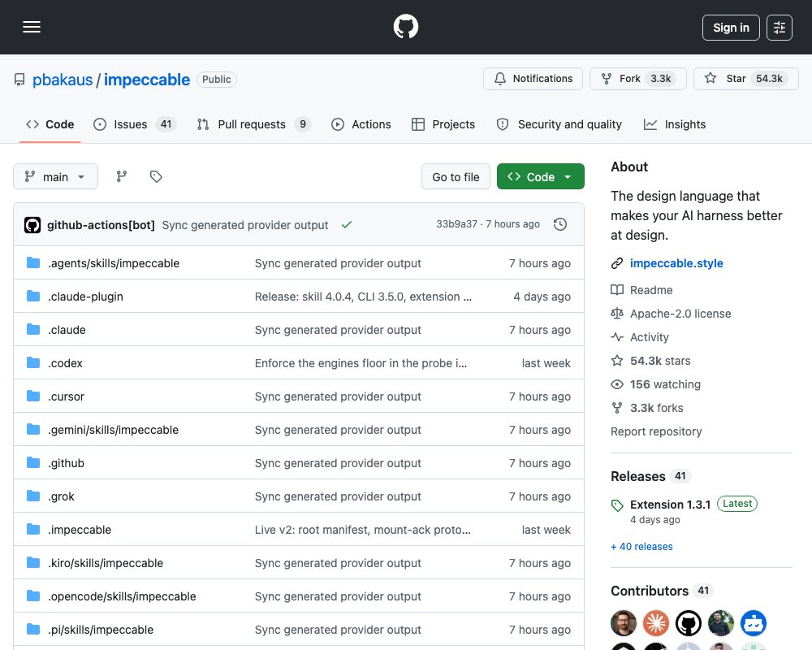Open the .github folder
This screenshot has width=812, height=650.
pyautogui.click(x=66, y=463)
